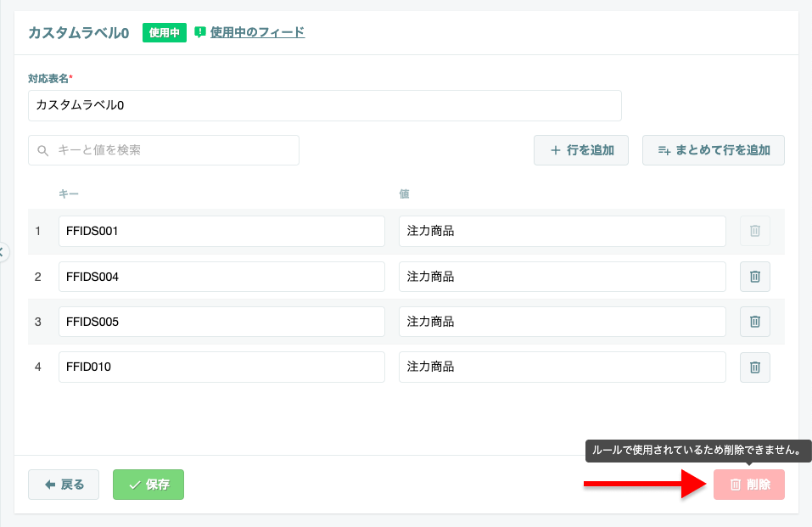The image size is (812, 527).
Task: Click the 戻る back button
Action: click(64, 485)
